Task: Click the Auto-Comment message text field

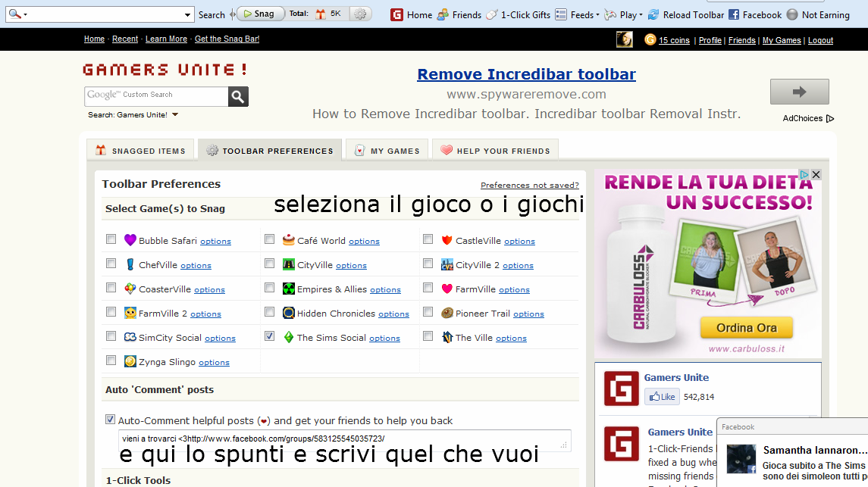Action: [x=344, y=439]
